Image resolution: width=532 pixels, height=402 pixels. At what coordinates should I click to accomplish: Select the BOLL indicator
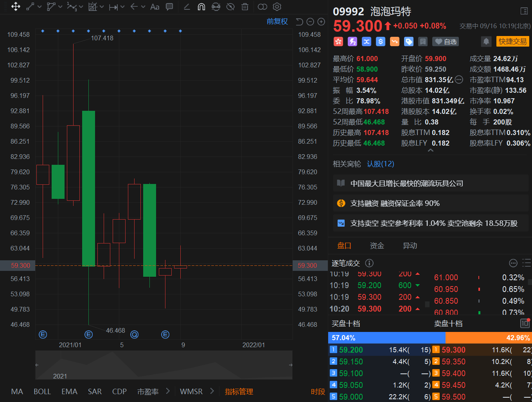point(42,391)
